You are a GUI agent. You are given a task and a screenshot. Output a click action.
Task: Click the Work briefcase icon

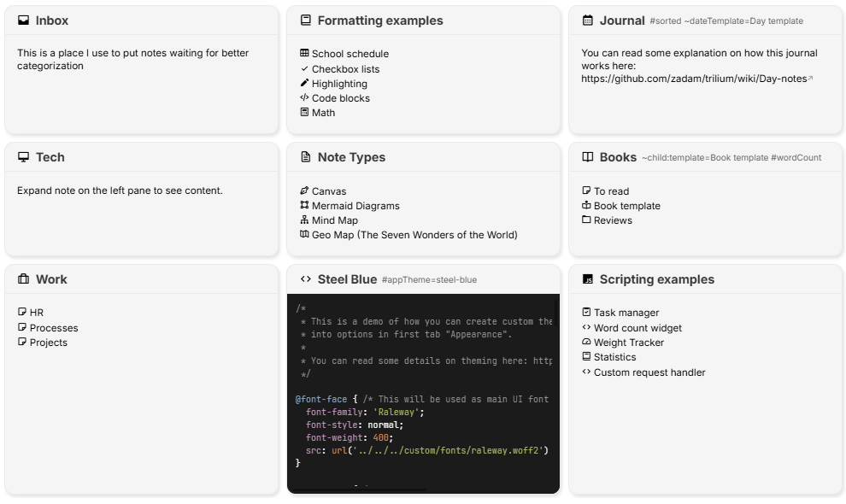(23, 279)
